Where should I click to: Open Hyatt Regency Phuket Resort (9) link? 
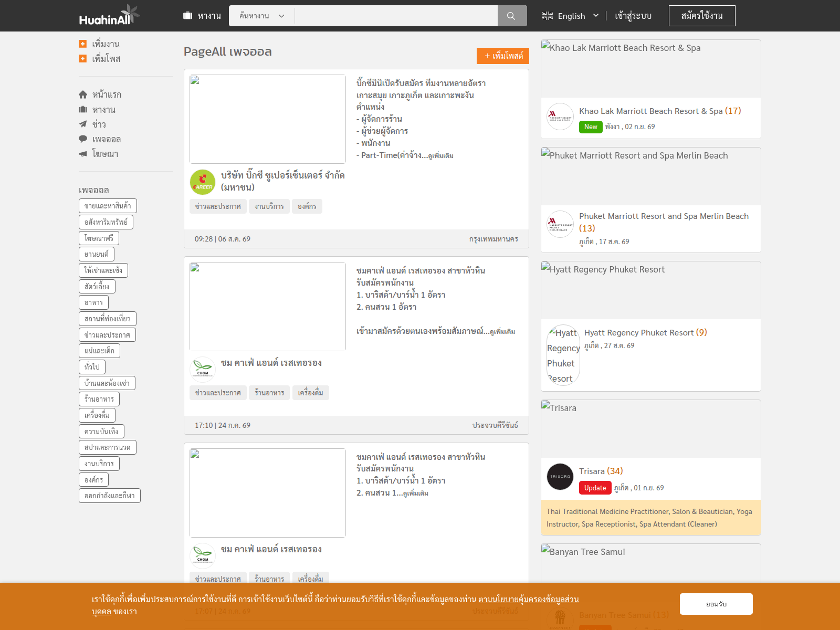646,332
